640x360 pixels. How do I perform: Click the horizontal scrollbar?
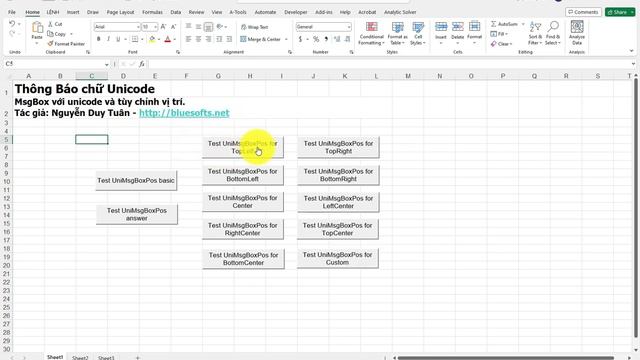pyautogui.click(x=506, y=358)
